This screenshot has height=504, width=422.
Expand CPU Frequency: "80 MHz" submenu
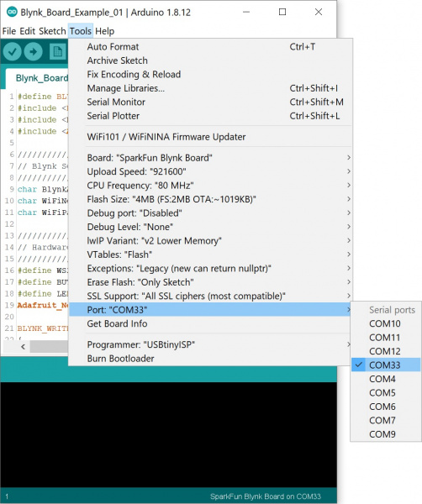(x=211, y=186)
